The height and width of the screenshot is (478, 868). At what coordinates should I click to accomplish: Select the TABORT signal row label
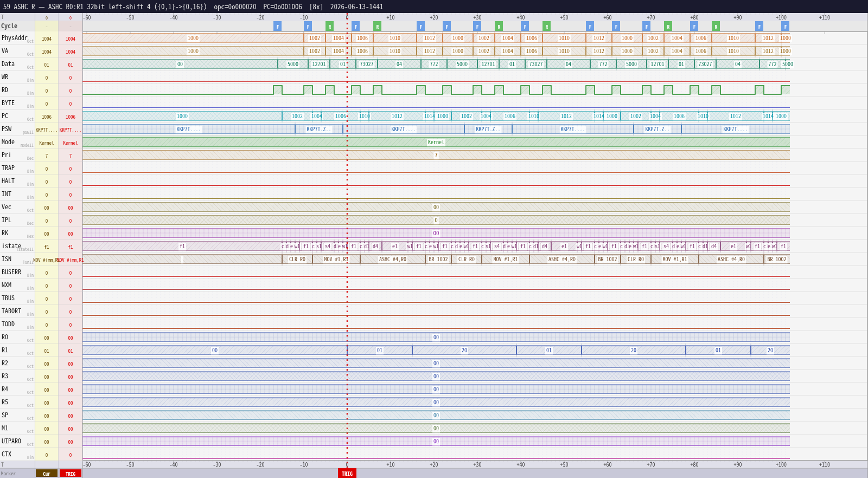click(x=11, y=311)
